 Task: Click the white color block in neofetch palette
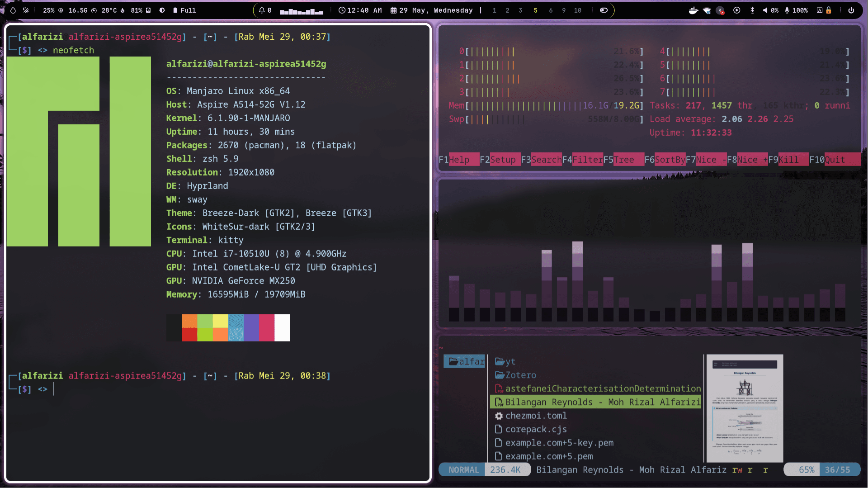pyautogui.click(x=282, y=327)
